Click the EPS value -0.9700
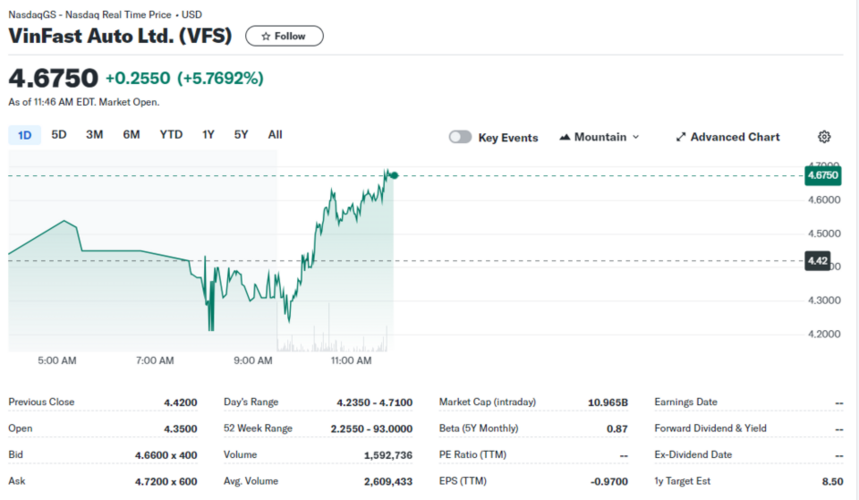Viewport: 859px width, 500px height. tap(609, 481)
